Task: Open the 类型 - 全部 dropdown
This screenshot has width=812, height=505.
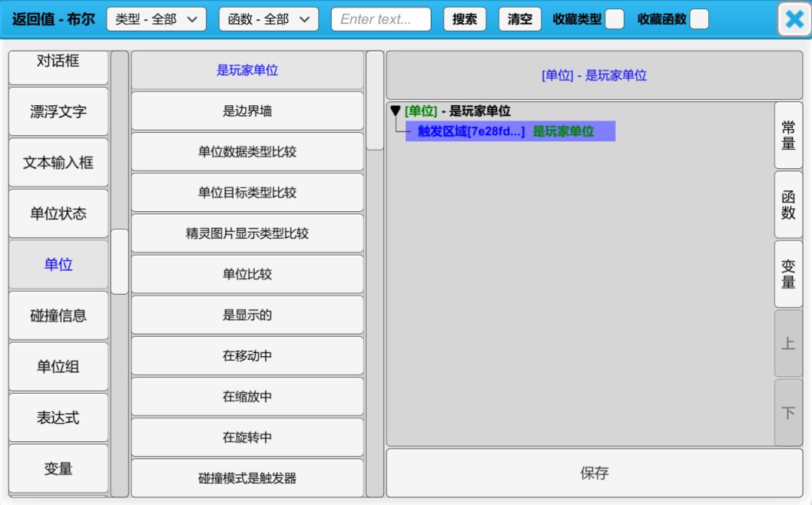Action: click(156, 20)
